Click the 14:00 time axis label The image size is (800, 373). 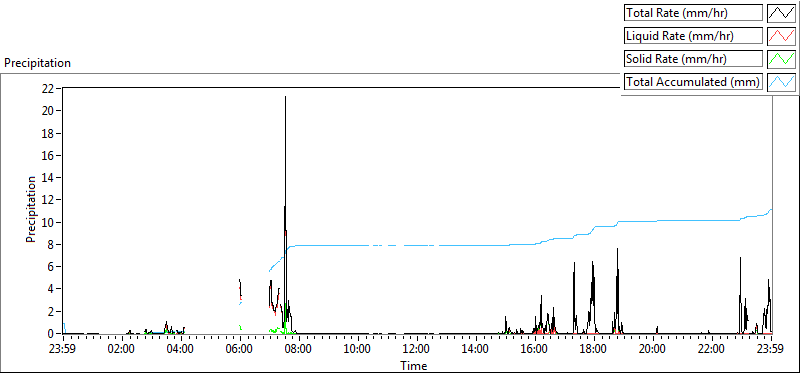click(476, 350)
